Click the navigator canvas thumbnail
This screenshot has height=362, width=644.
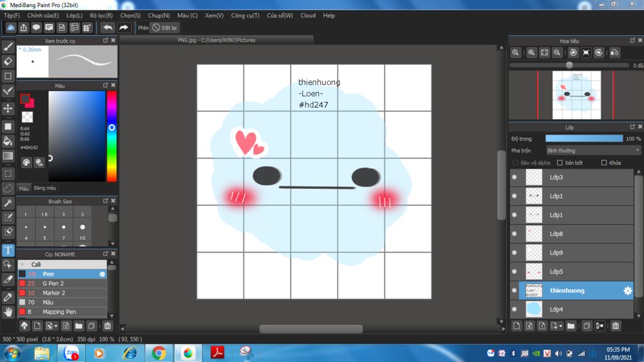tap(576, 95)
